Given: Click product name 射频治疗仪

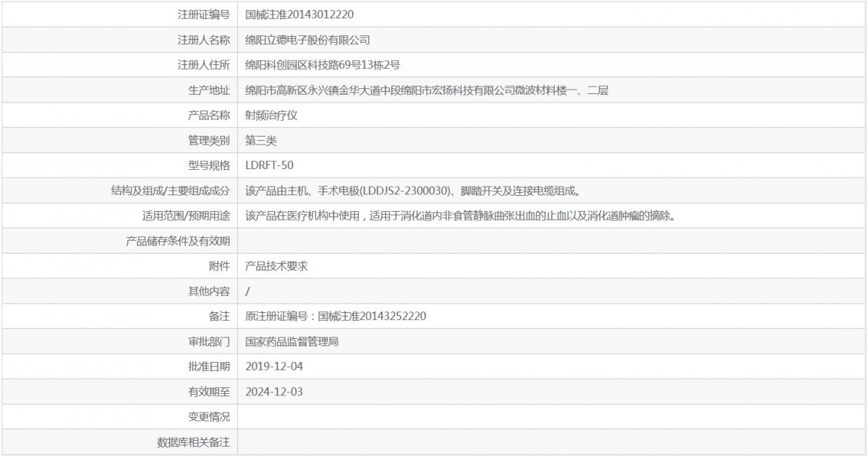Looking at the screenshot, I should click(272, 115).
